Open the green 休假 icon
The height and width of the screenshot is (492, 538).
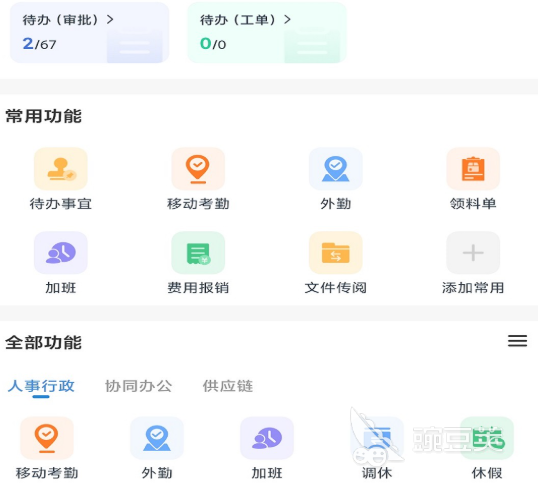tap(487, 438)
